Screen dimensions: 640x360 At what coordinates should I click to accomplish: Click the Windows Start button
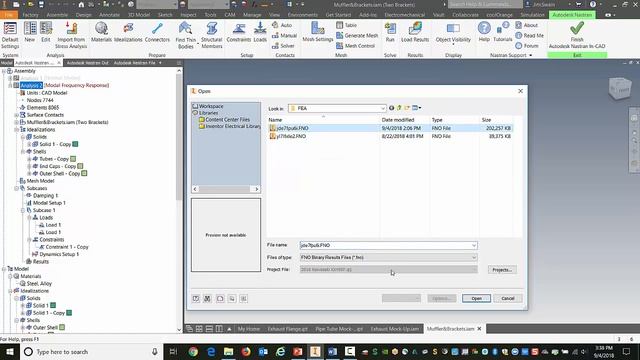(x=9, y=352)
